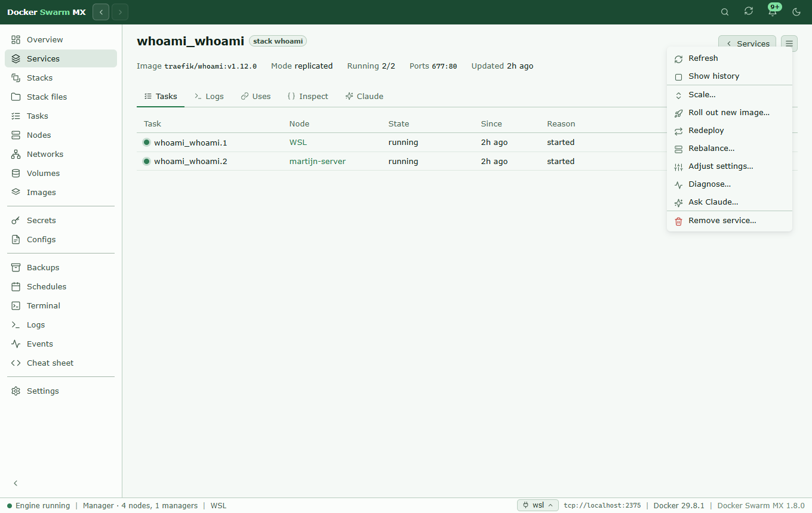Toggle dark mode moon icon
This screenshot has height=513, width=812.
[796, 12]
